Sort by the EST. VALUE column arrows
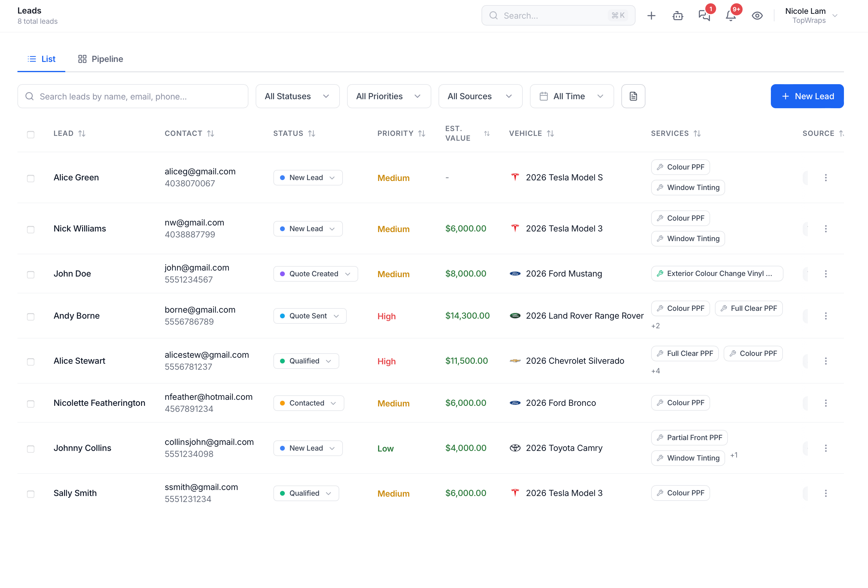 click(487, 133)
